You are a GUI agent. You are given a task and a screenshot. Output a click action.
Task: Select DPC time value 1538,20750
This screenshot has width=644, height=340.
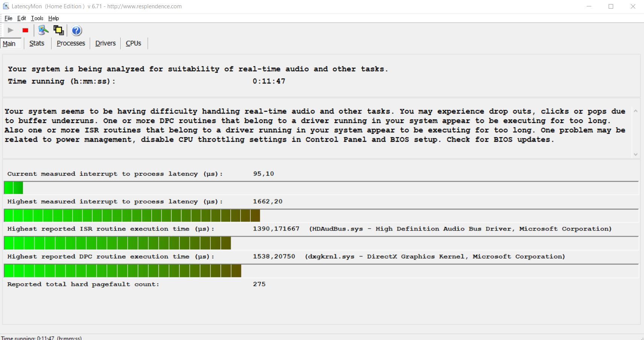coord(274,257)
